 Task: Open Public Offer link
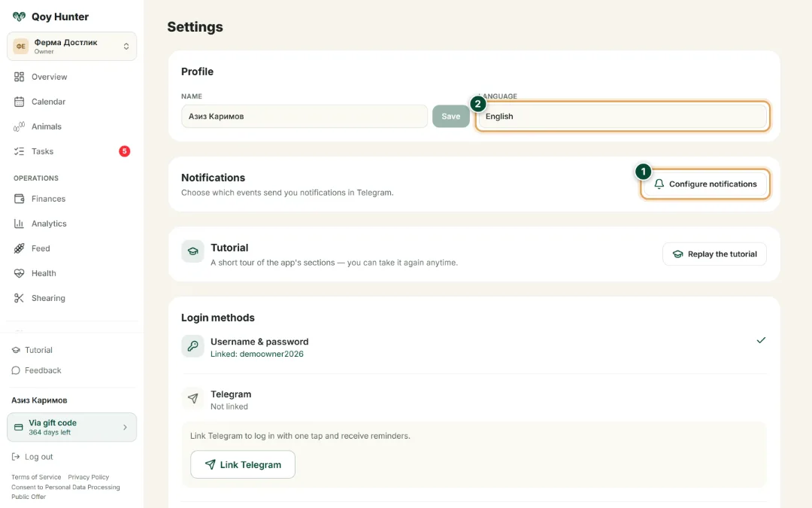[x=29, y=497]
